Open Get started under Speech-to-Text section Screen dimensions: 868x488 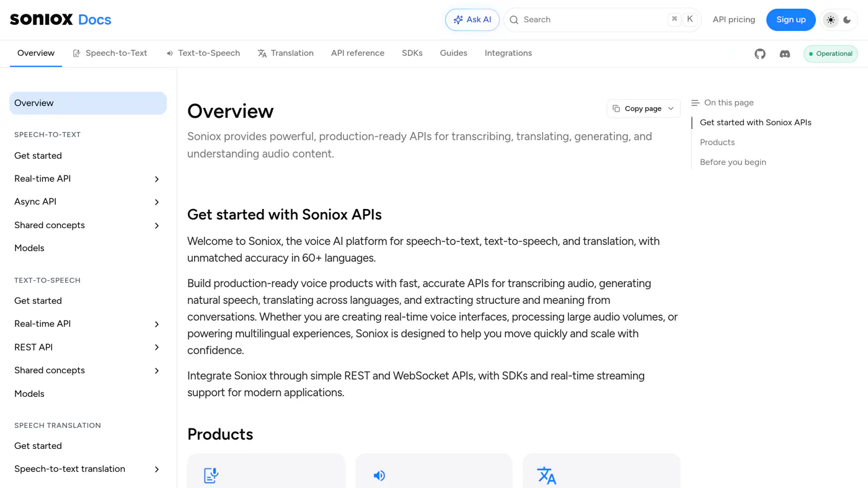88,156
